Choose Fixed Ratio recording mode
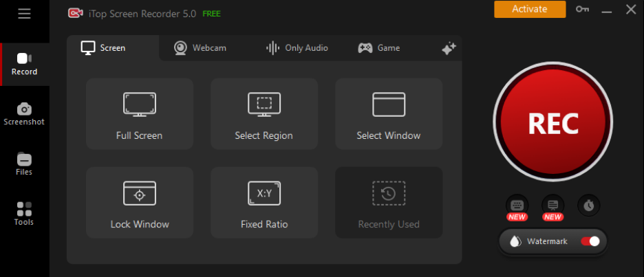Image resolution: width=644 pixels, height=277 pixels. click(x=264, y=202)
